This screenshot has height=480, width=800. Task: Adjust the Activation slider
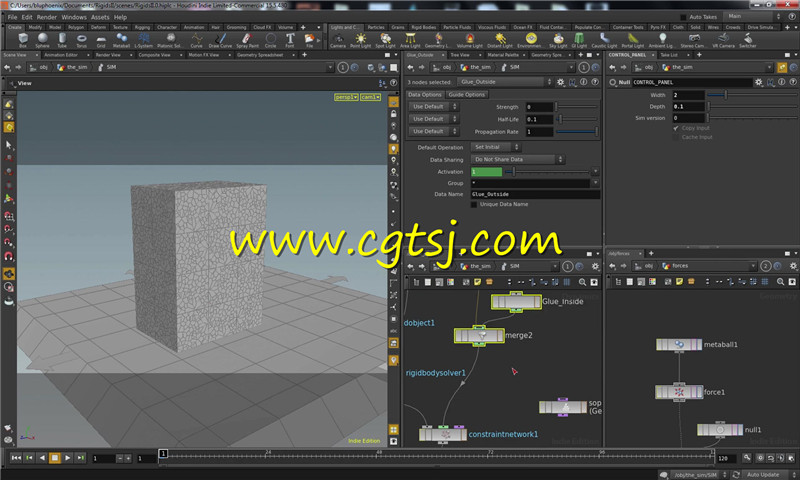click(x=547, y=172)
